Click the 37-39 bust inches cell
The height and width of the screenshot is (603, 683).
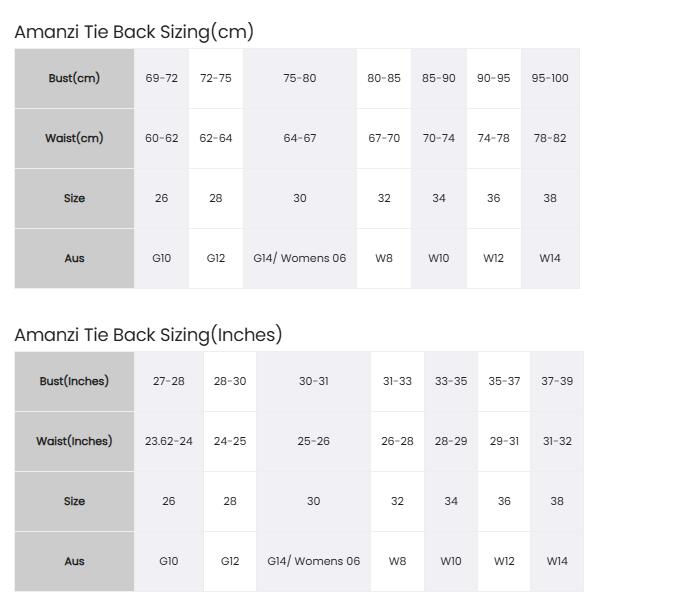tap(557, 381)
